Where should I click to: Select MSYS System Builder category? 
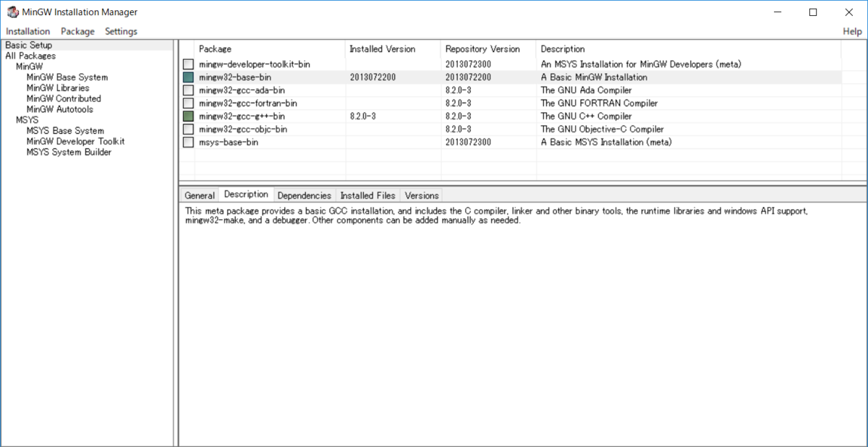69,153
